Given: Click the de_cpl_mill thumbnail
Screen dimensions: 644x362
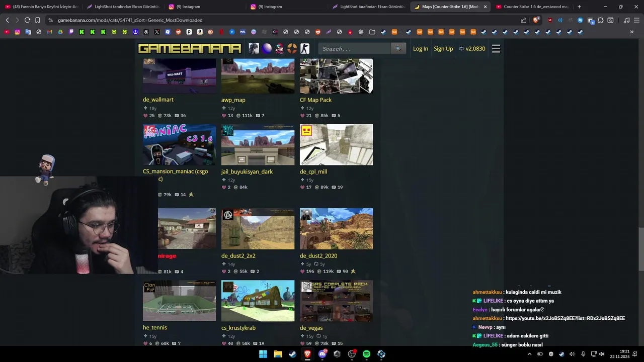Looking at the screenshot, I should [337, 145].
